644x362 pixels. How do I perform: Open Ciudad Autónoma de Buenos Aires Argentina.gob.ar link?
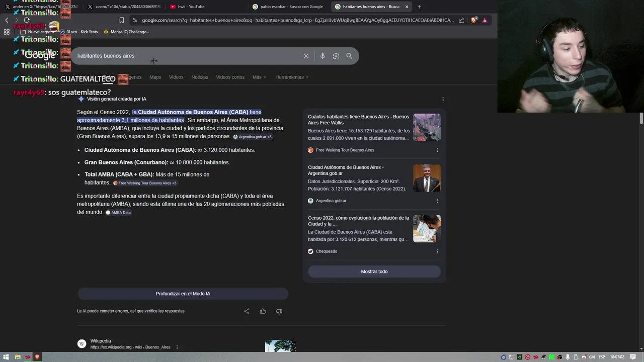[x=346, y=170]
